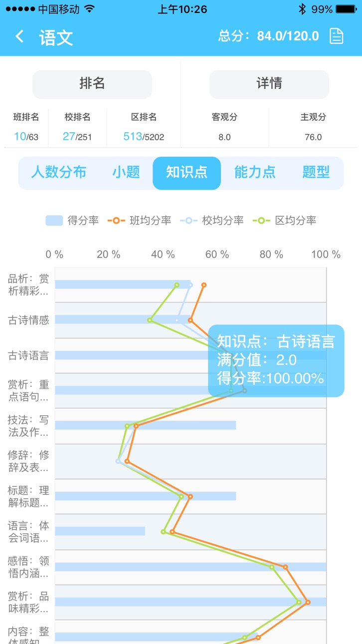This screenshot has height=644, width=362.
Task: Toggle 区均分率 green legend series
Action: (x=284, y=220)
